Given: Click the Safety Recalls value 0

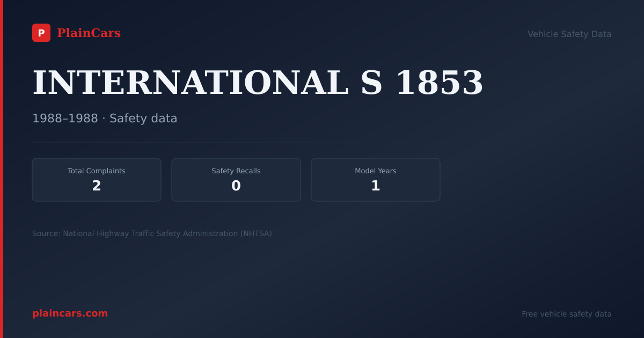Looking at the screenshot, I should (236, 186).
